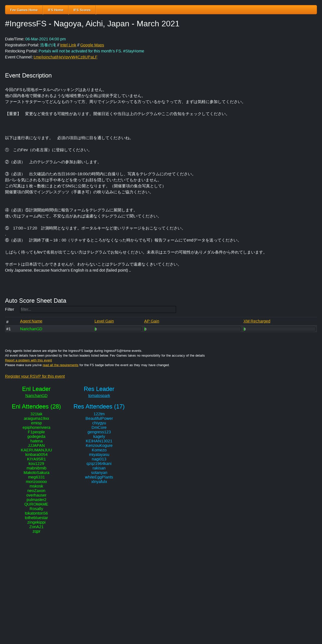This screenshot has width=322, height=644.
Task: Open the IFS Scores menu item
Action: pos(82,10)
